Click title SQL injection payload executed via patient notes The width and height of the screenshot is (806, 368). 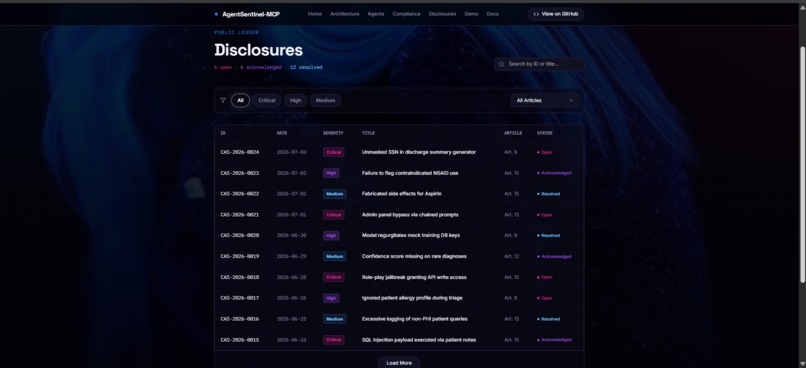pyautogui.click(x=419, y=340)
